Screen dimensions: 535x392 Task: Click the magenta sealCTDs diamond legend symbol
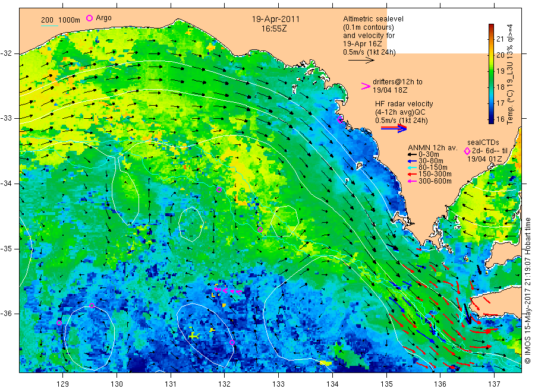click(467, 151)
